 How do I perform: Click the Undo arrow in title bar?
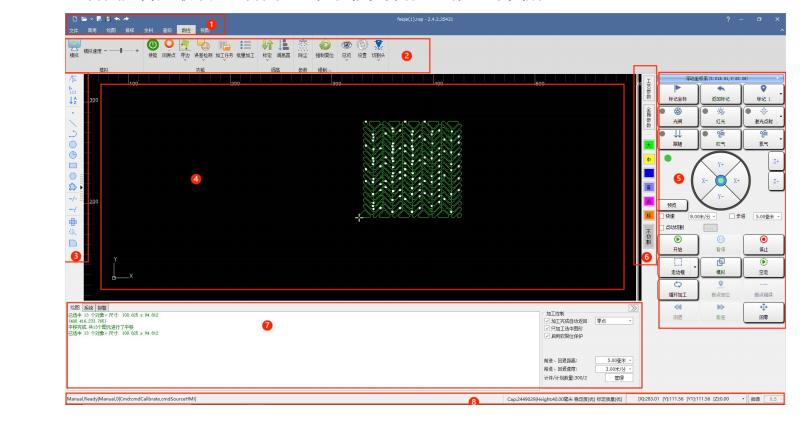pyautogui.click(x=117, y=19)
